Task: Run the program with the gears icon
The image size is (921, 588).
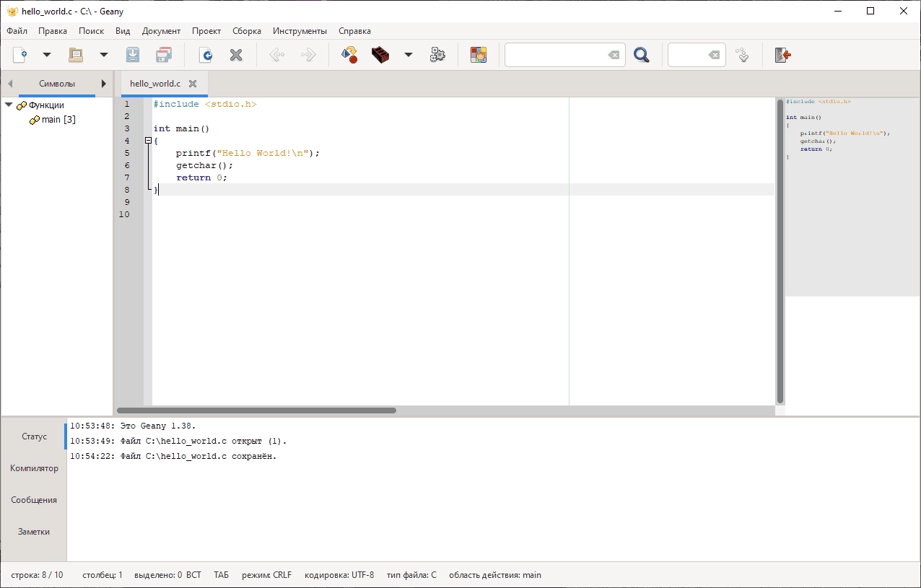Action: [x=437, y=55]
